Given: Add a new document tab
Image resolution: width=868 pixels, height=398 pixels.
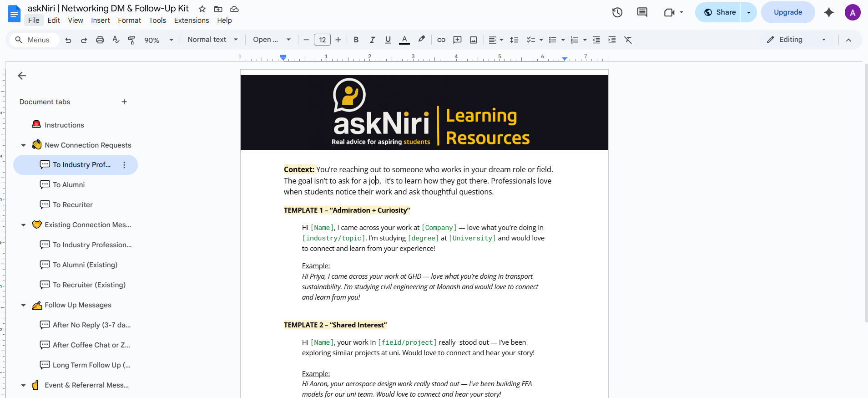Looking at the screenshot, I should click(x=124, y=102).
